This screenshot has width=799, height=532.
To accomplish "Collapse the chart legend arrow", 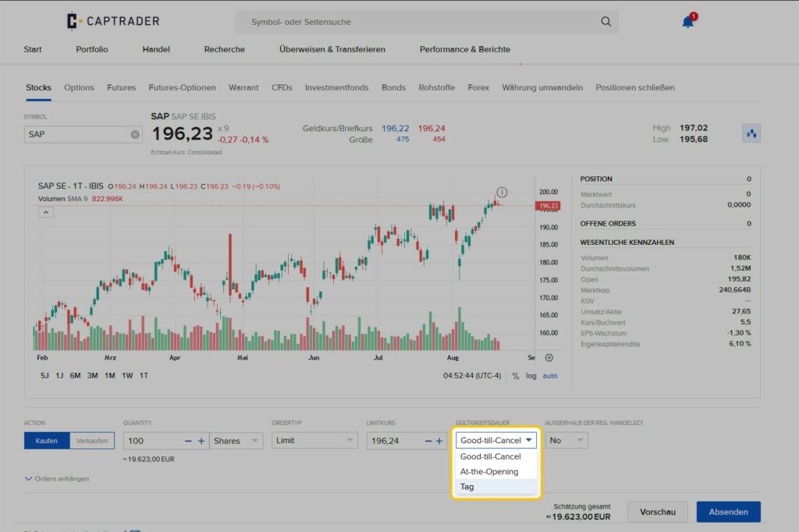I will [46, 212].
